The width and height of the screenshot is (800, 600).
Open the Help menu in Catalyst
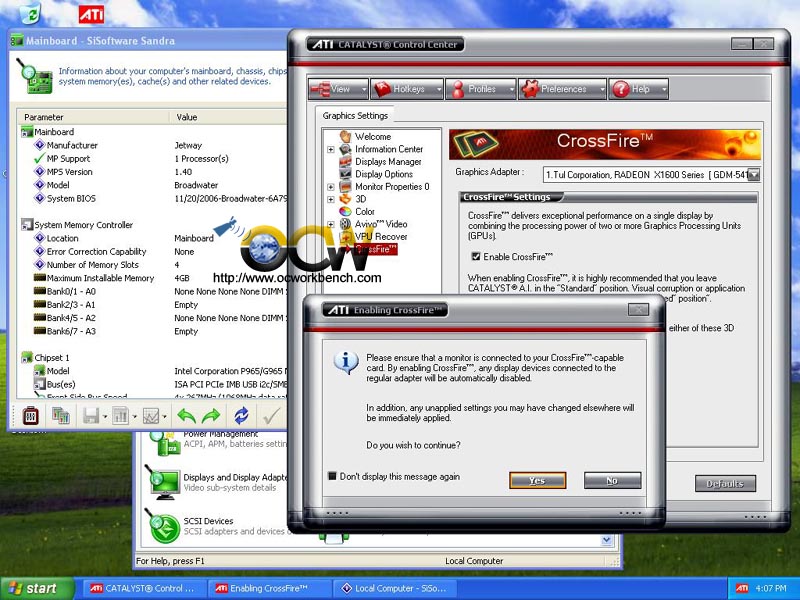[x=638, y=89]
